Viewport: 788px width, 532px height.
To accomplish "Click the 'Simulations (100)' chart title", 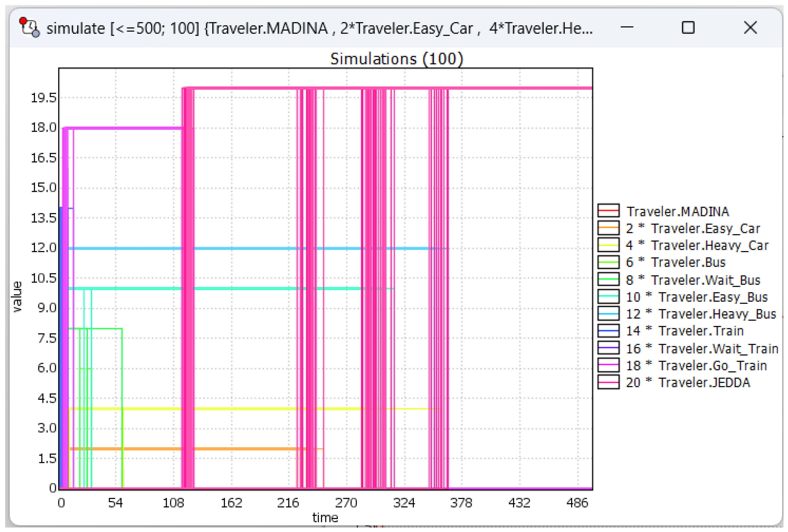I will [396, 59].
